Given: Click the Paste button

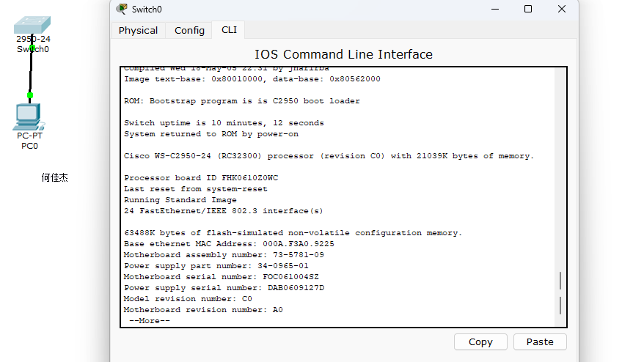Looking at the screenshot, I should [540, 342].
